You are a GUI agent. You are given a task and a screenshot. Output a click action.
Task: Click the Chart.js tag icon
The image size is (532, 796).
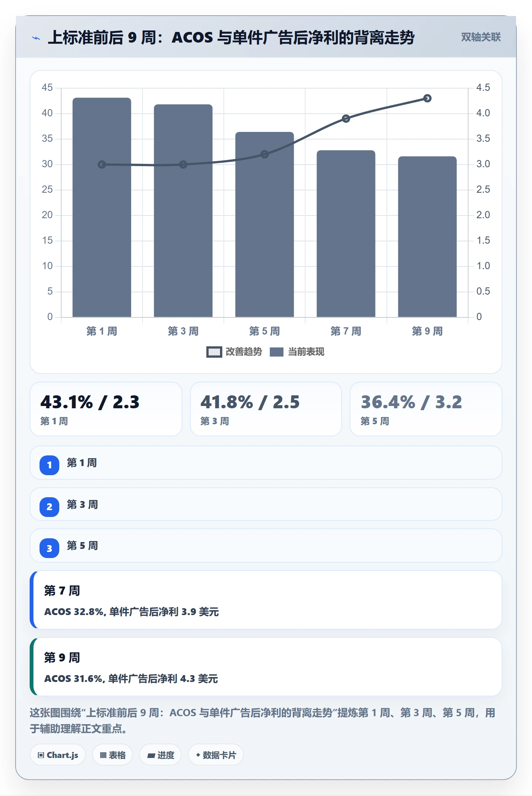(x=41, y=755)
